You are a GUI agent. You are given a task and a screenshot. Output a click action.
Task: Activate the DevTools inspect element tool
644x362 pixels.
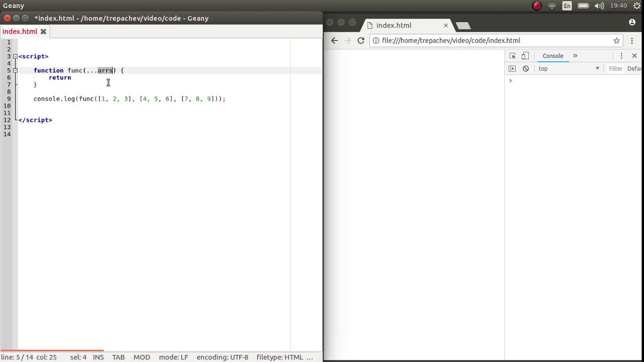512,56
